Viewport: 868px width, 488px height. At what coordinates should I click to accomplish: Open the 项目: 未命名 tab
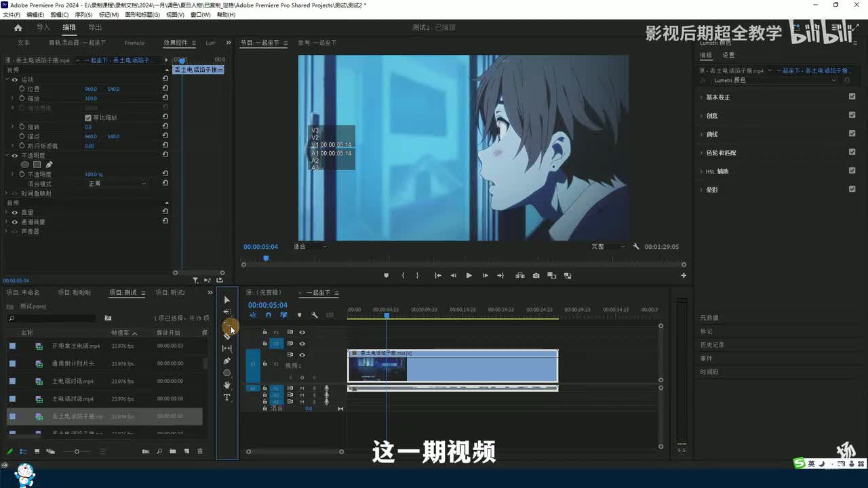tap(23, 293)
